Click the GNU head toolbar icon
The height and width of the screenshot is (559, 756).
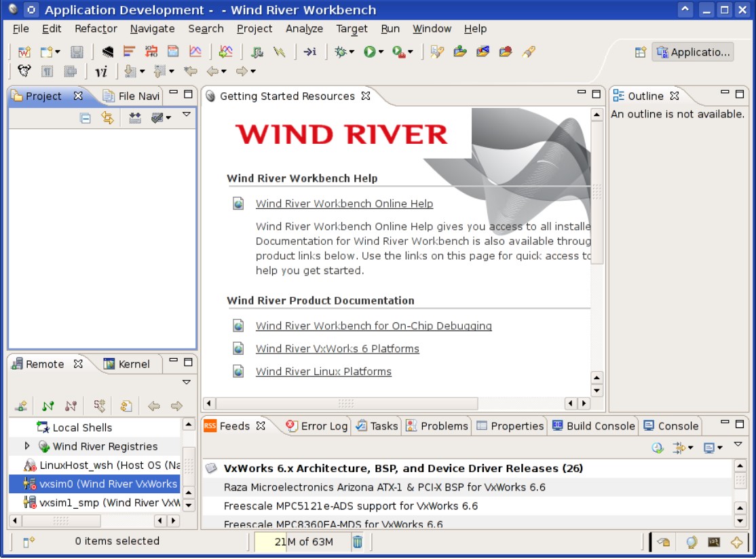[x=24, y=71]
